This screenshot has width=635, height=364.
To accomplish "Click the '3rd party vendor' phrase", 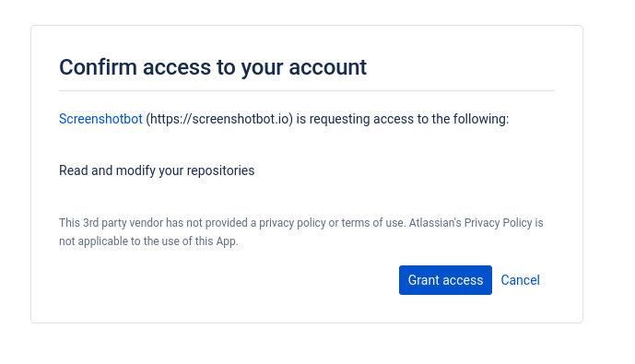I will [x=123, y=223].
